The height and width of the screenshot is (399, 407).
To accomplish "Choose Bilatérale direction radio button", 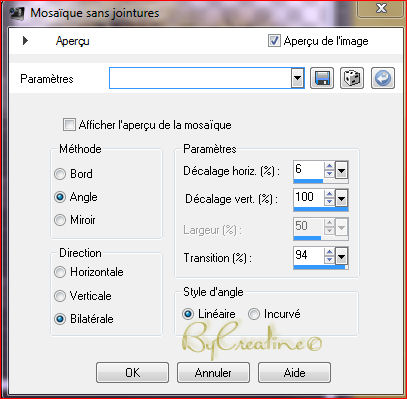I will coord(60,319).
